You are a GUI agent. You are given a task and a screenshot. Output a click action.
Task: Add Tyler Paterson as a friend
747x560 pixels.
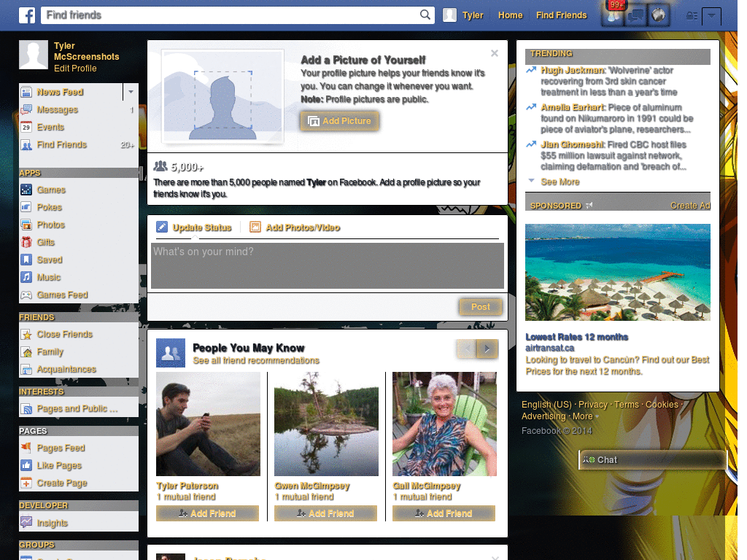point(207,513)
